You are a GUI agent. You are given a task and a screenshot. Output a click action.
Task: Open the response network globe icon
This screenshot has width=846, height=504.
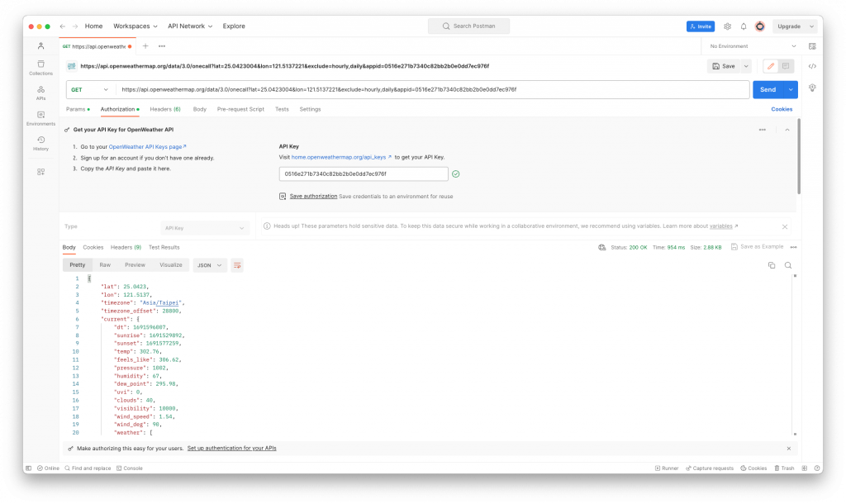pyautogui.click(x=601, y=247)
